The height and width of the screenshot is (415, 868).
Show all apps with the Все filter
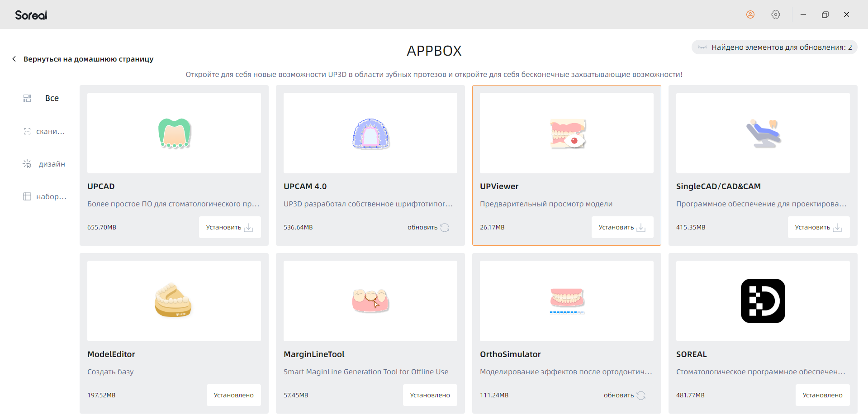coord(52,98)
